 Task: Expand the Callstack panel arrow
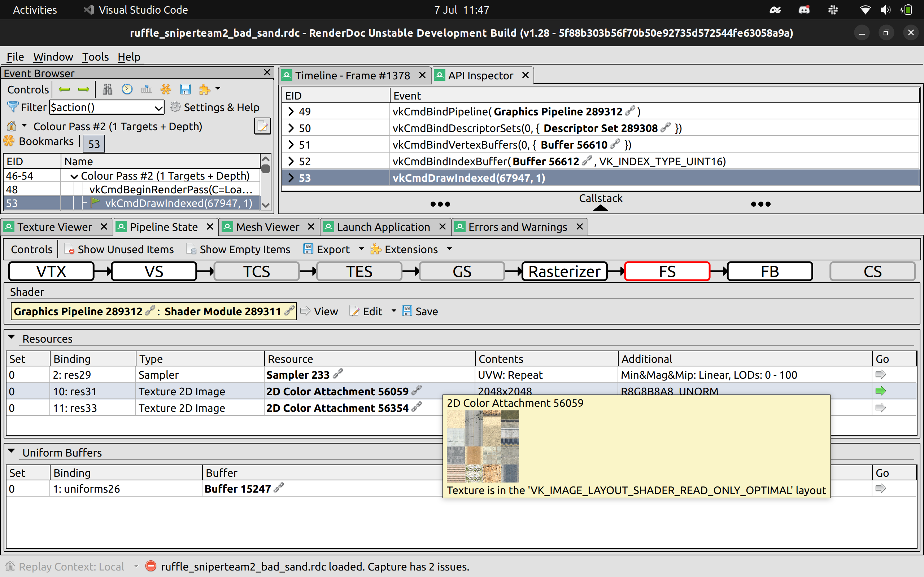[x=600, y=208]
